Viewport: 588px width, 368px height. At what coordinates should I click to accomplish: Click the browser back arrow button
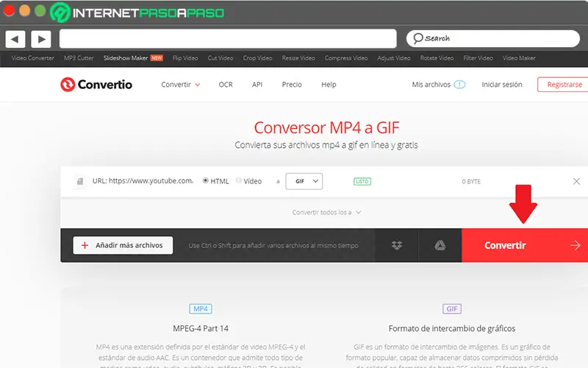[x=15, y=39]
